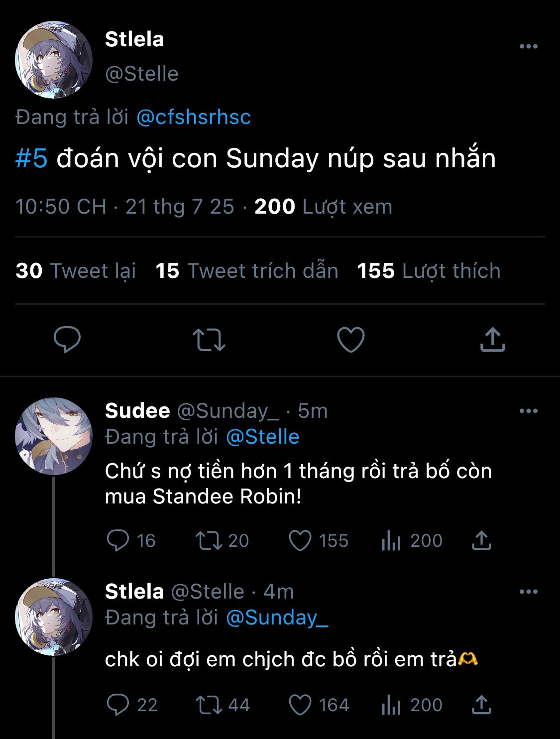560x739 pixels.
Task: Open more options on Sudee's reply
Action: 528,411
